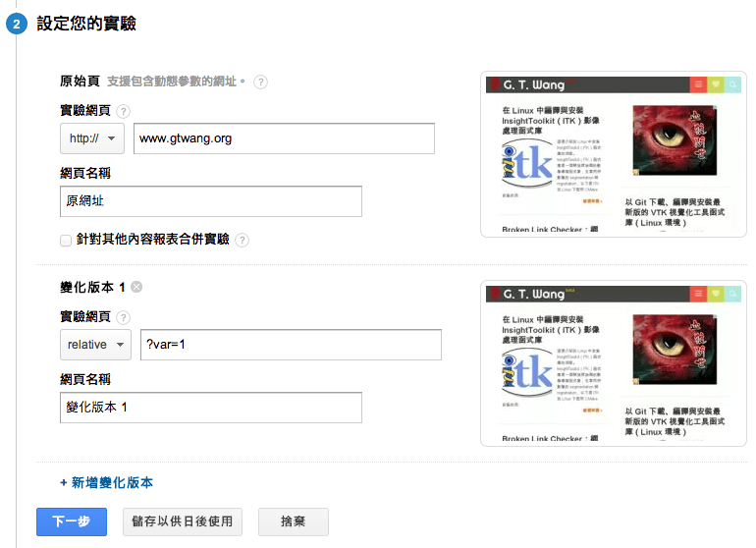The height and width of the screenshot is (548, 756).
Task: Click the 變化版本 1 name field
Action: (210, 408)
